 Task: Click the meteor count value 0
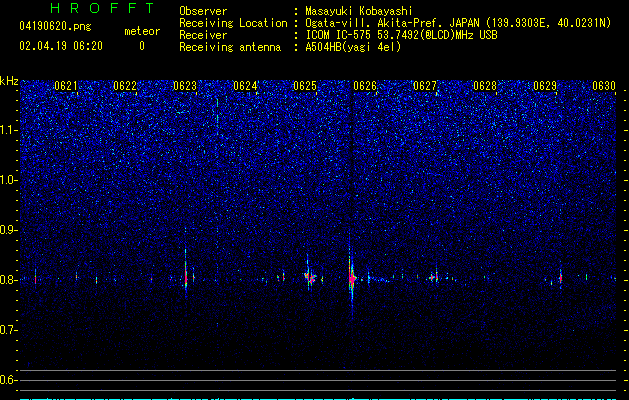point(142,46)
